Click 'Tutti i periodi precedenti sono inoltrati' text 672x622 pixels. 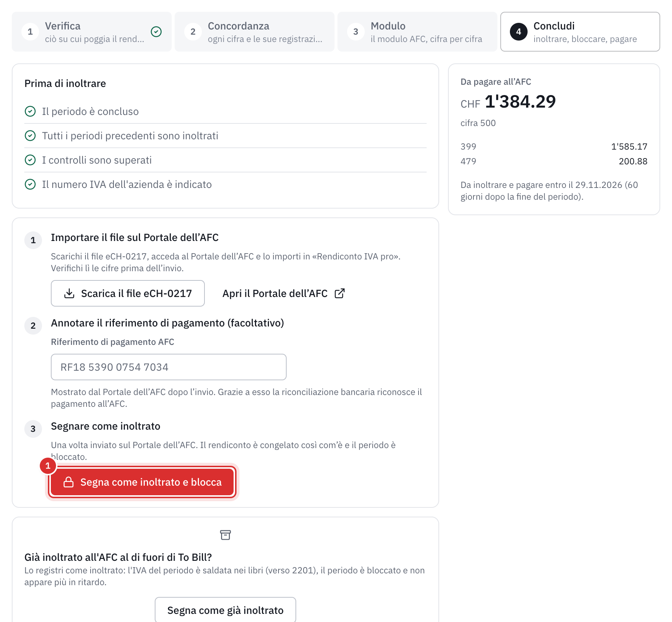pos(130,136)
